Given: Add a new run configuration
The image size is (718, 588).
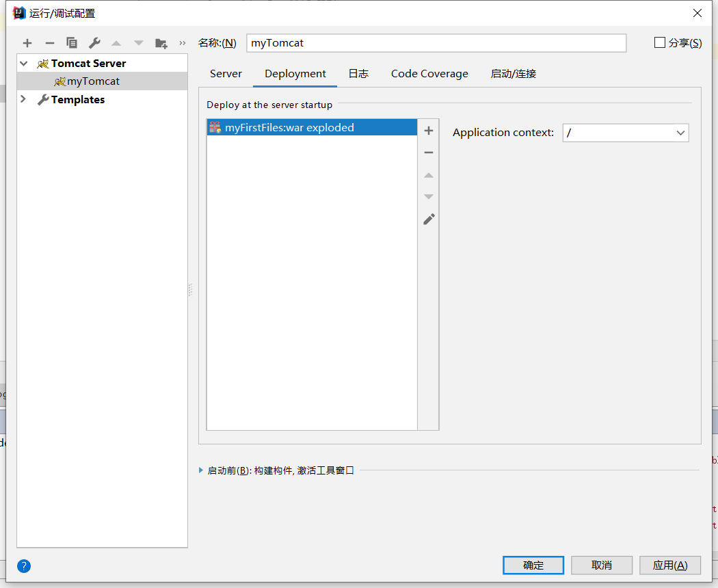Looking at the screenshot, I should (27, 43).
